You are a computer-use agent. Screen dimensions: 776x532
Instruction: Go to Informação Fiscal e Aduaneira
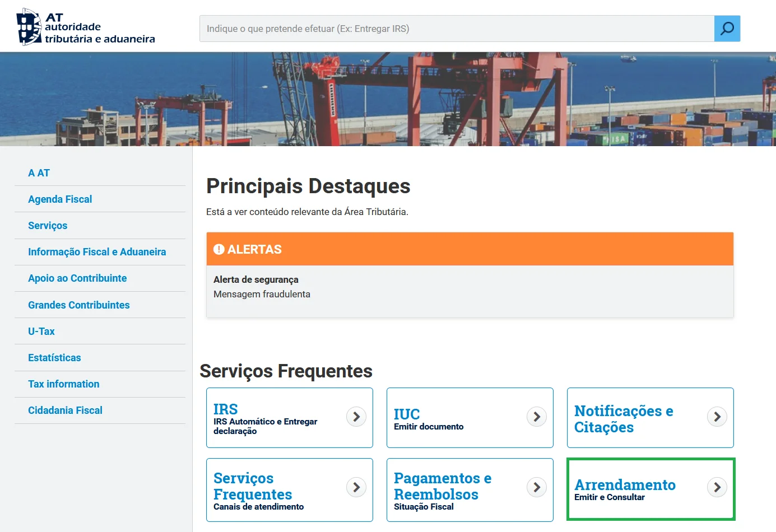(x=97, y=252)
